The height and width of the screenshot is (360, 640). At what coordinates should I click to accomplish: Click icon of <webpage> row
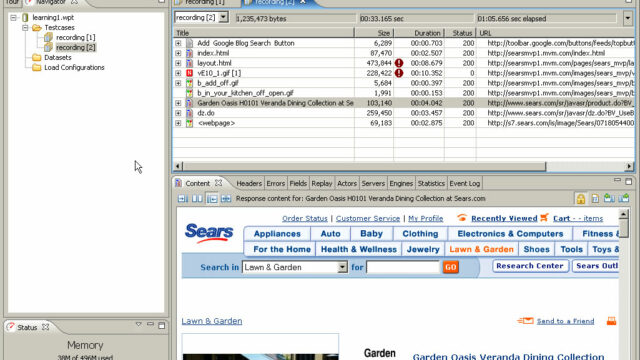coord(189,123)
